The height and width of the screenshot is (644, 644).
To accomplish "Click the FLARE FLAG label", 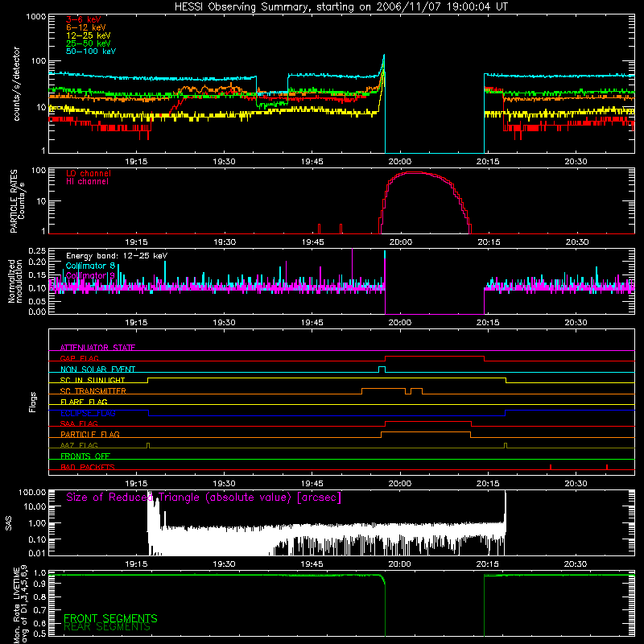I will [x=84, y=402].
